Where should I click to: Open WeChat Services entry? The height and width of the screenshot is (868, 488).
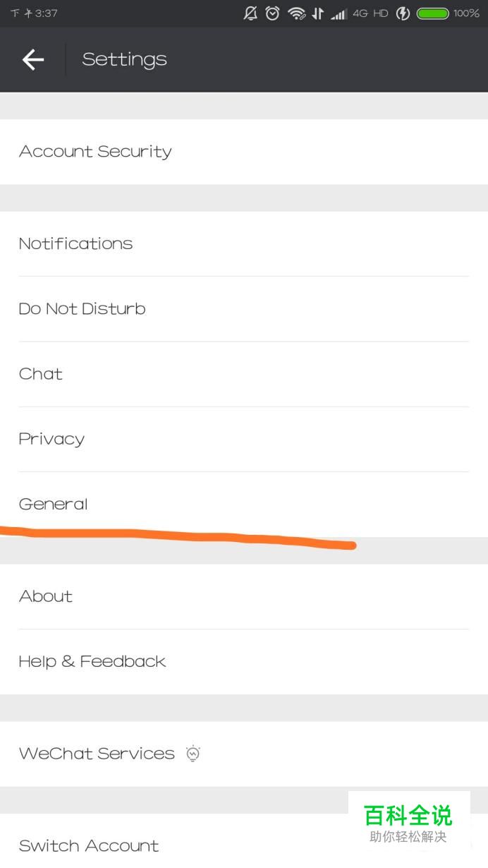[x=97, y=753]
